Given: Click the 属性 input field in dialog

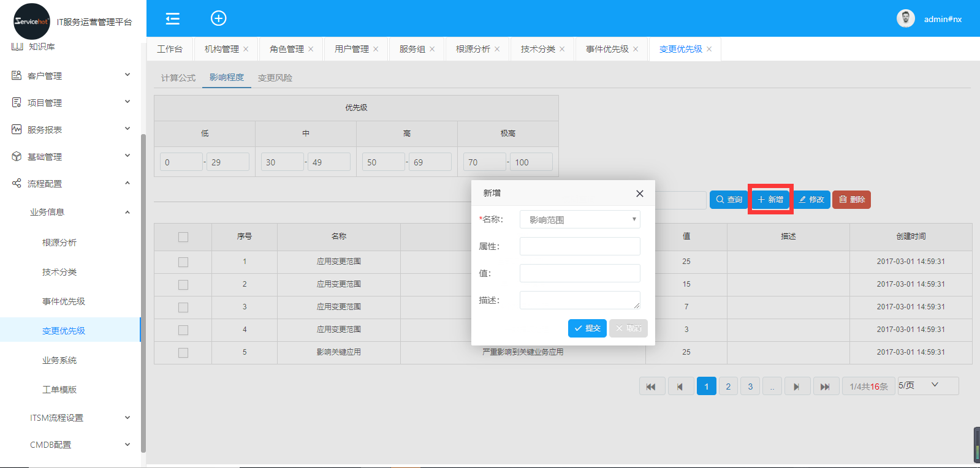Looking at the screenshot, I should click(579, 246).
